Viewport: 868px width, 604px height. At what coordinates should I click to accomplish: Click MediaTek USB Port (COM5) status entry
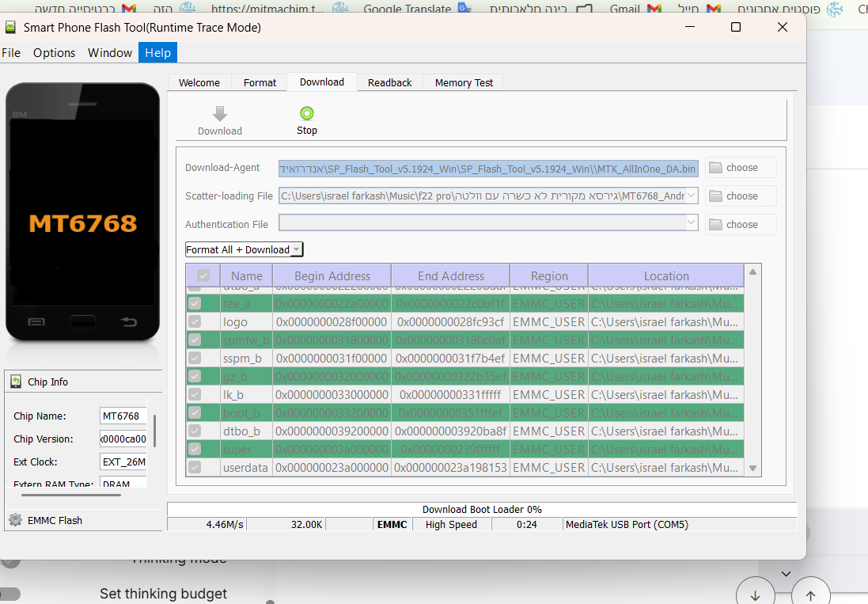click(x=679, y=524)
